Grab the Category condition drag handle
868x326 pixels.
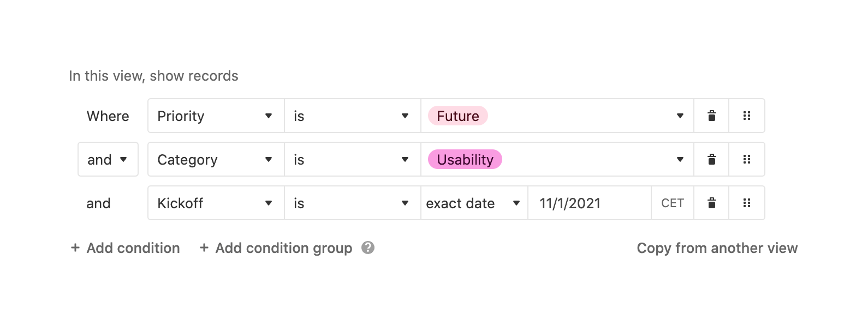click(x=747, y=159)
